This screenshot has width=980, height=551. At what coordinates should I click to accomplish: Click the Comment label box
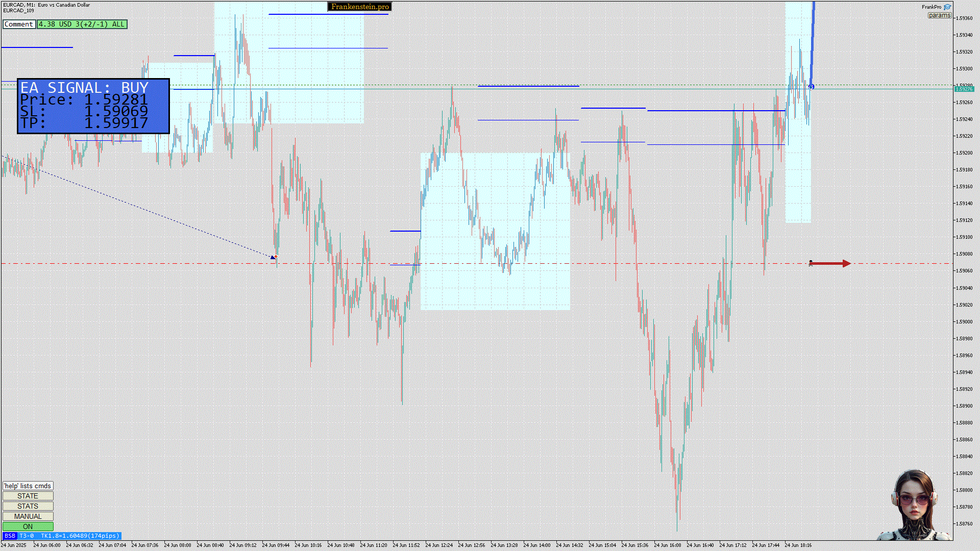click(19, 24)
